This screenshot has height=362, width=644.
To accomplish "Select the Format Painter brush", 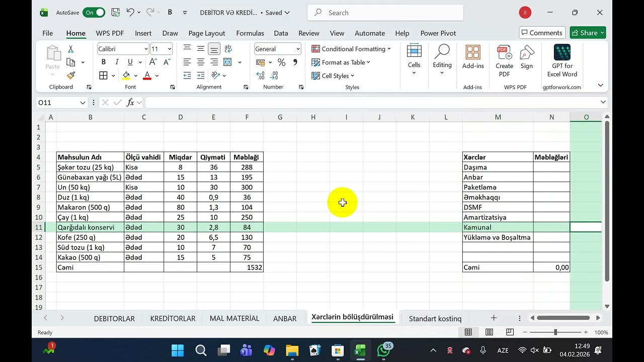I will pos(70,75).
